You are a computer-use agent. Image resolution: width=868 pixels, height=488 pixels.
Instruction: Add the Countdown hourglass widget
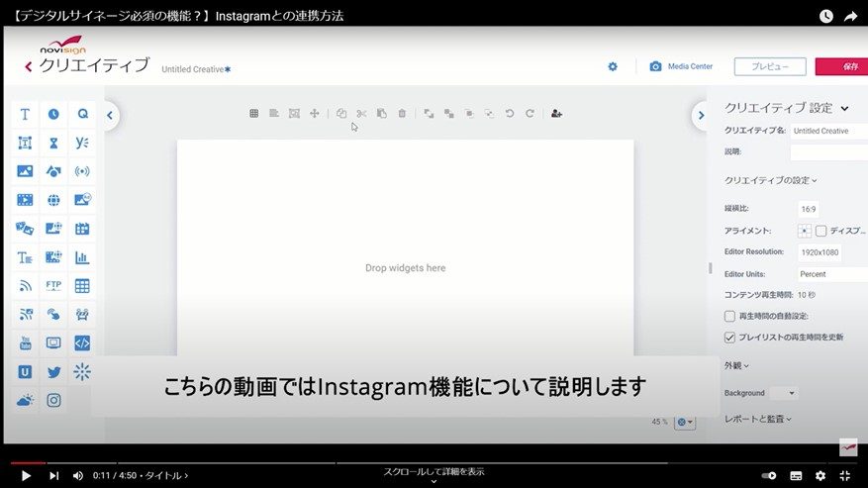[x=53, y=143]
